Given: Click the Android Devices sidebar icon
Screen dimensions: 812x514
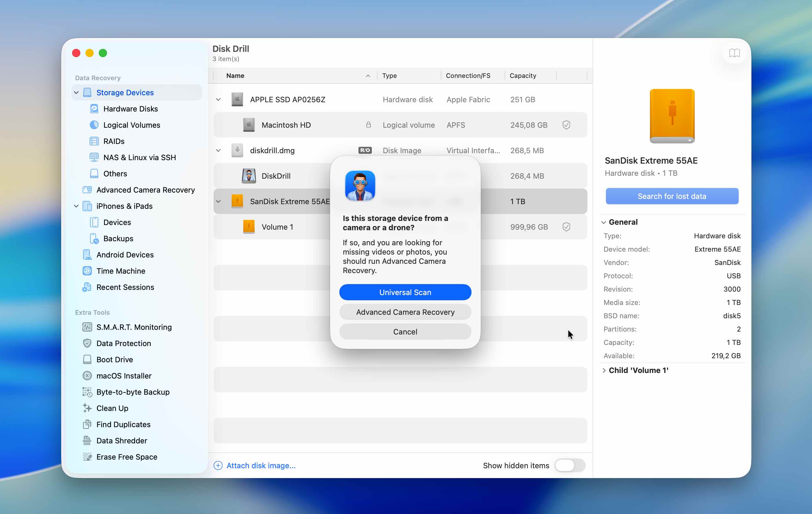Looking at the screenshot, I should pos(87,255).
